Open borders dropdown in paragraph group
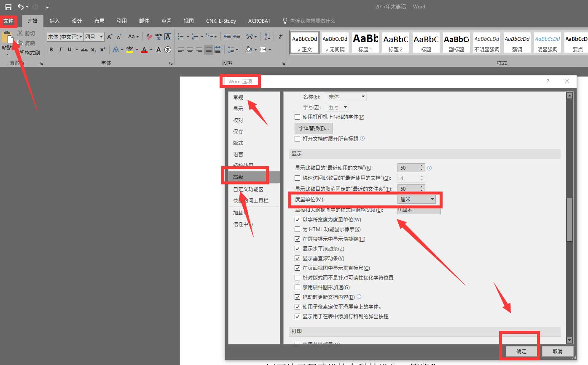588x365 pixels. tap(270, 50)
